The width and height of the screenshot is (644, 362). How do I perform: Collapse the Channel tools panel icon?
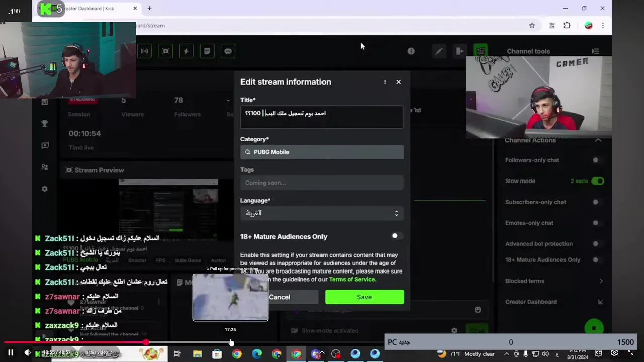tap(595, 51)
